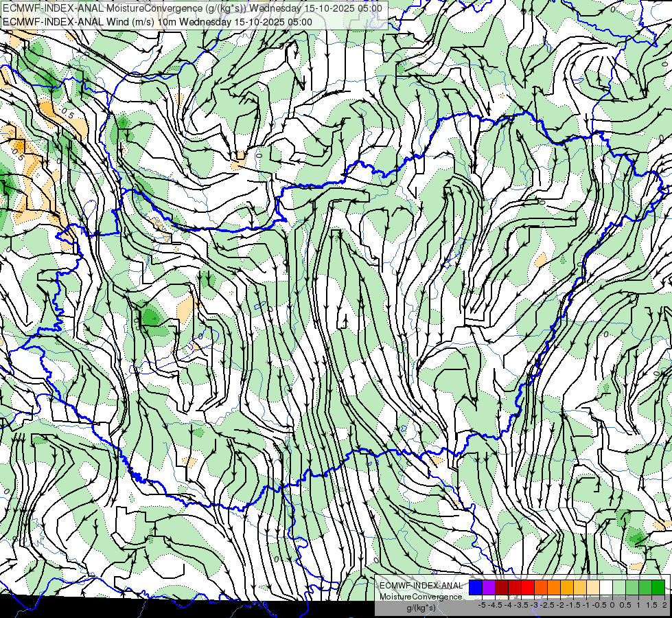The image size is (672, 618).
Task: Click the light green swatch between 0.5 and 1
Action: [x=632, y=587]
